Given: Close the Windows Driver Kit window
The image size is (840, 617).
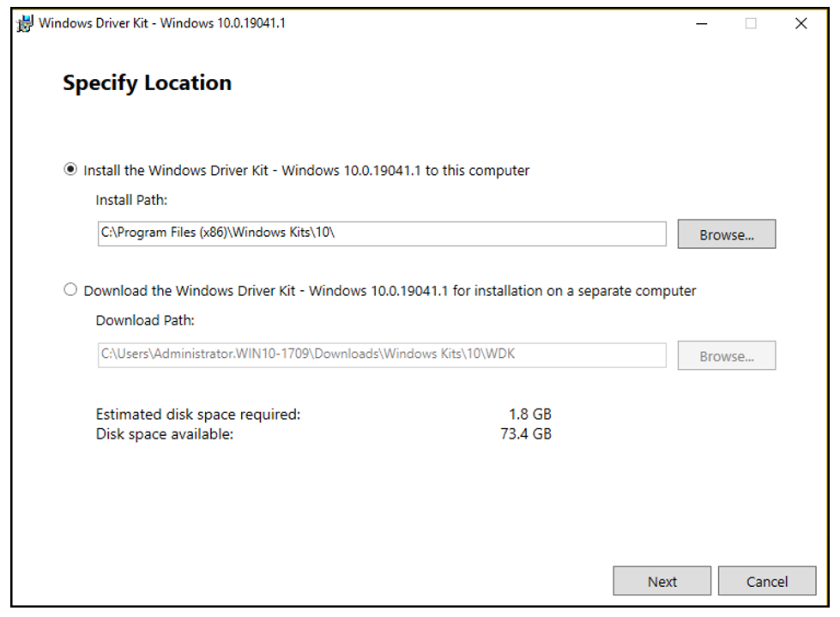Looking at the screenshot, I should tap(801, 23).
